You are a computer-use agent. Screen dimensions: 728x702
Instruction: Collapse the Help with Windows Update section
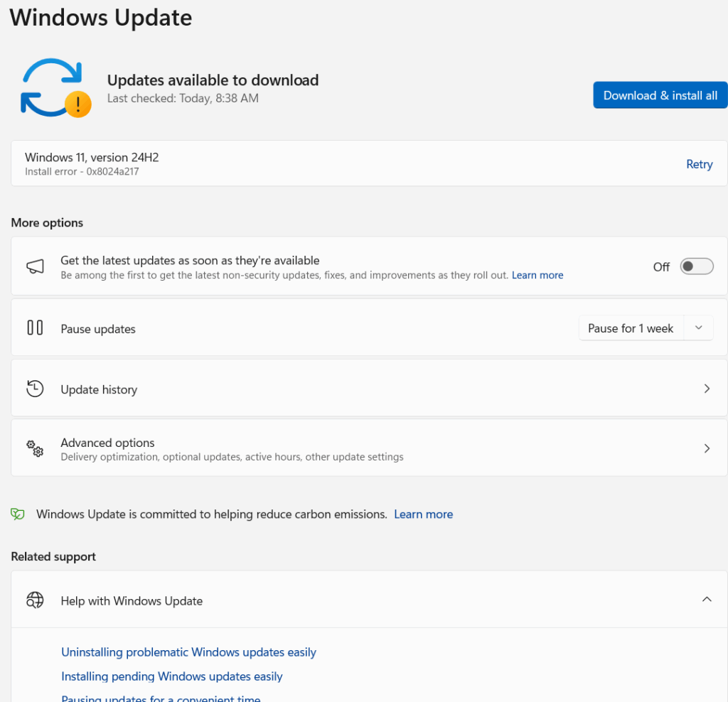coord(706,600)
